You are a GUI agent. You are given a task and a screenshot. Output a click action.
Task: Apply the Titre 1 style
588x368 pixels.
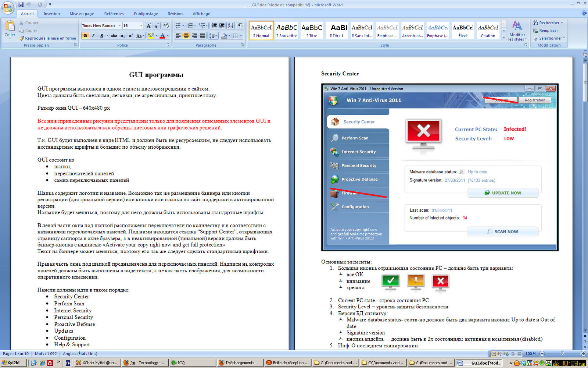tap(337, 30)
